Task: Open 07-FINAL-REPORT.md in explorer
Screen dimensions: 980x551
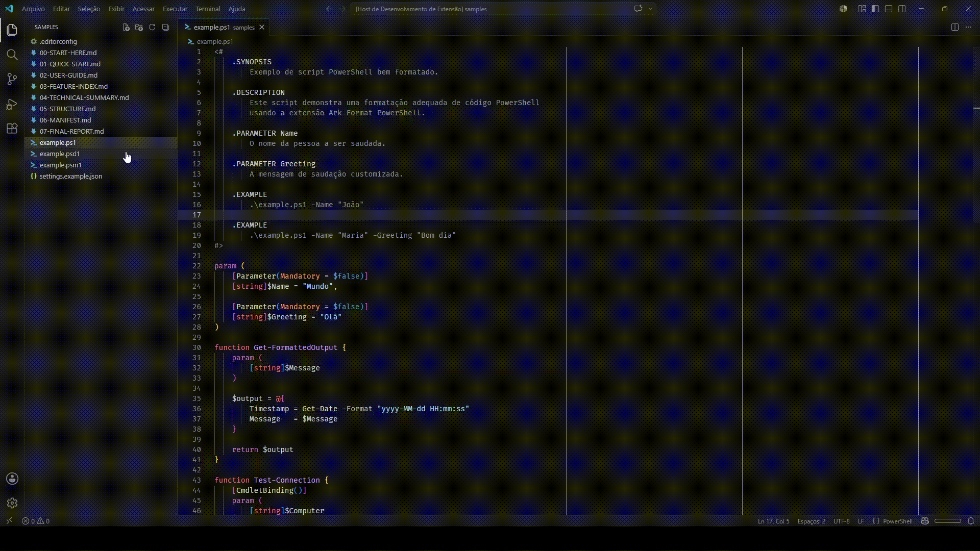Action: 101,131
